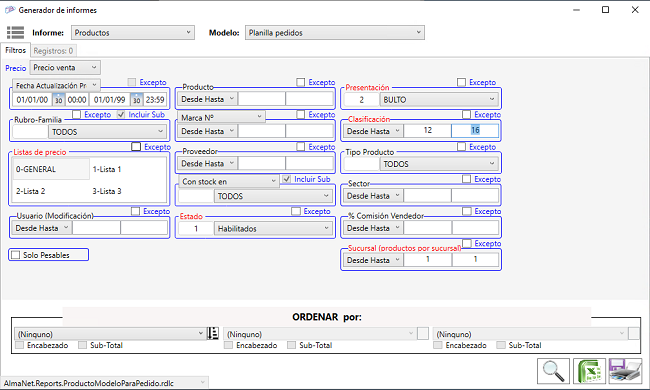650x390 pixels.
Task: Toggle Excepto checkbox for Listas de precio
Action: pyautogui.click(x=136, y=147)
